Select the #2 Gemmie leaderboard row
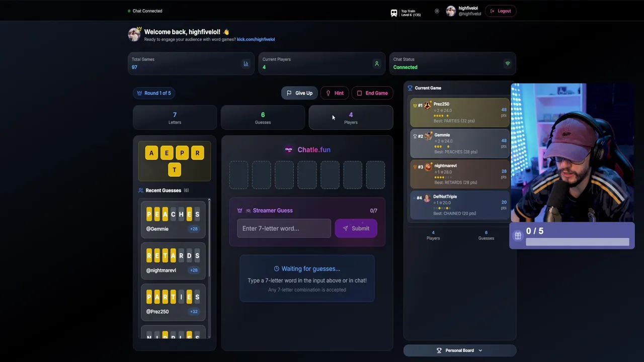Viewport: 644px width, 362px height. [x=460, y=143]
